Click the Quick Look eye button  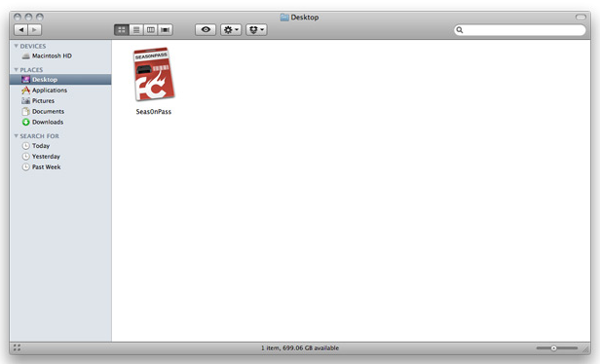pyautogui.click(x=206, y=30)
